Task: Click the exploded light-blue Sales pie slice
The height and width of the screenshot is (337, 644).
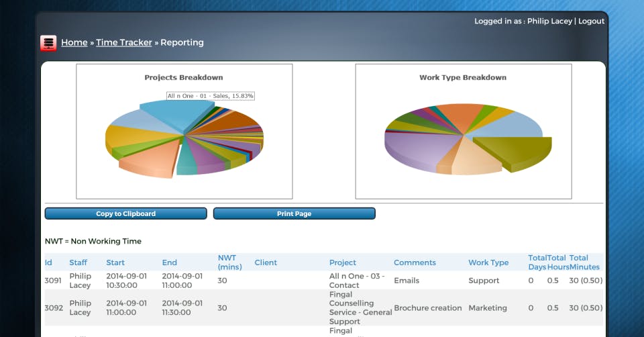Action: pyautogui.click(x=176, y=115)
